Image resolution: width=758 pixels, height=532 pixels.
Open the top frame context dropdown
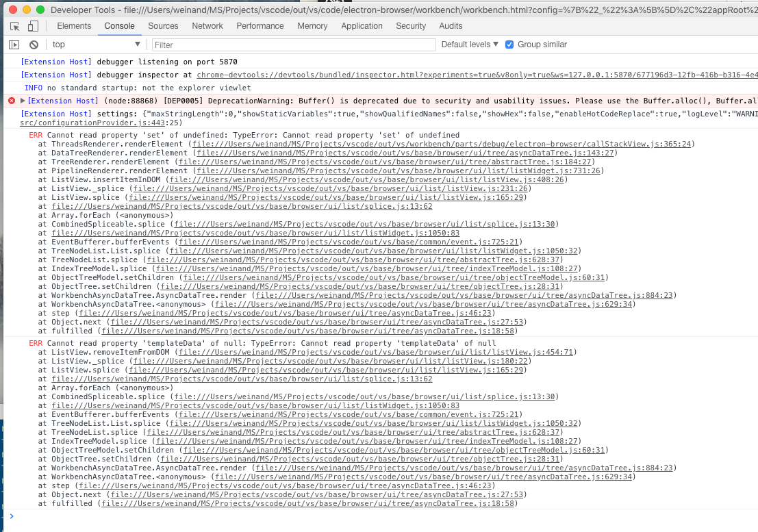coord(96,44)
